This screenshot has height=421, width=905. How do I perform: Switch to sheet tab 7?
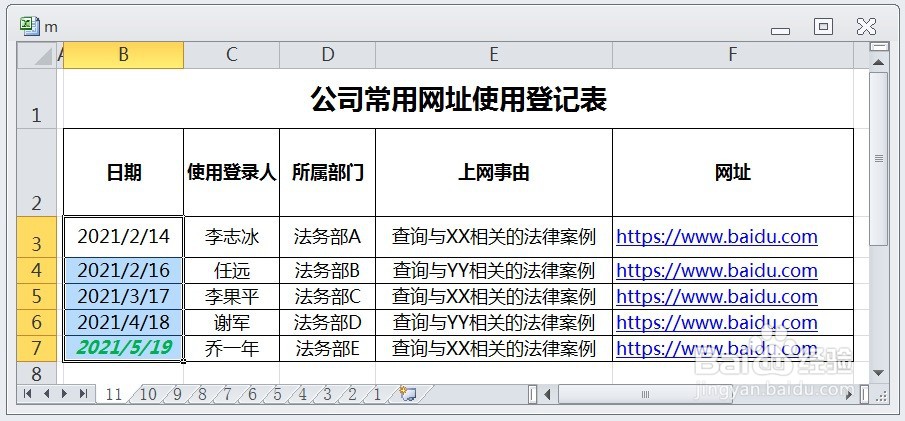pos(227,394)
